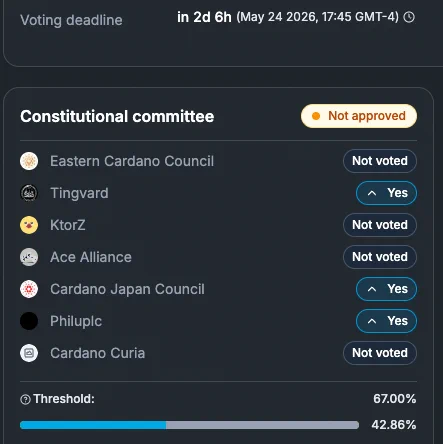Expand Philuplc's Yes vote chevron
This screenshot has height=444, width=443.
372,321
